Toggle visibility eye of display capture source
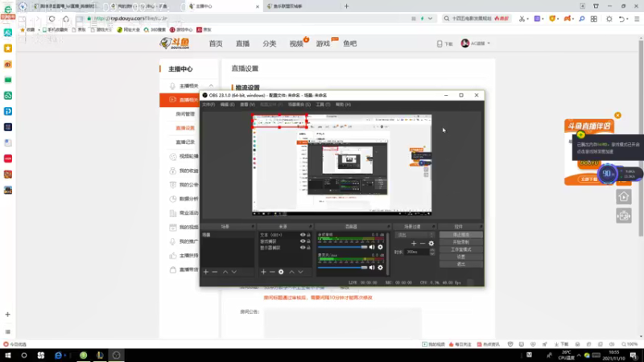644x362 pixels. [303, 248]
